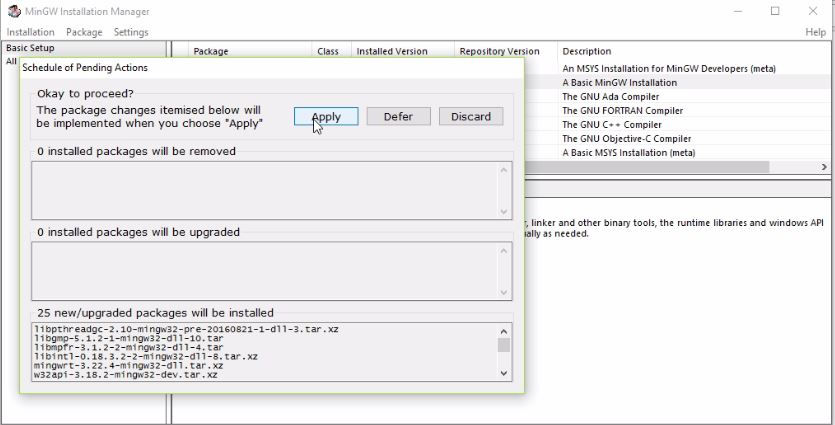Click right arrow of horizontal scrollbar
835x425 pixels.
click(x=824, y=167)
